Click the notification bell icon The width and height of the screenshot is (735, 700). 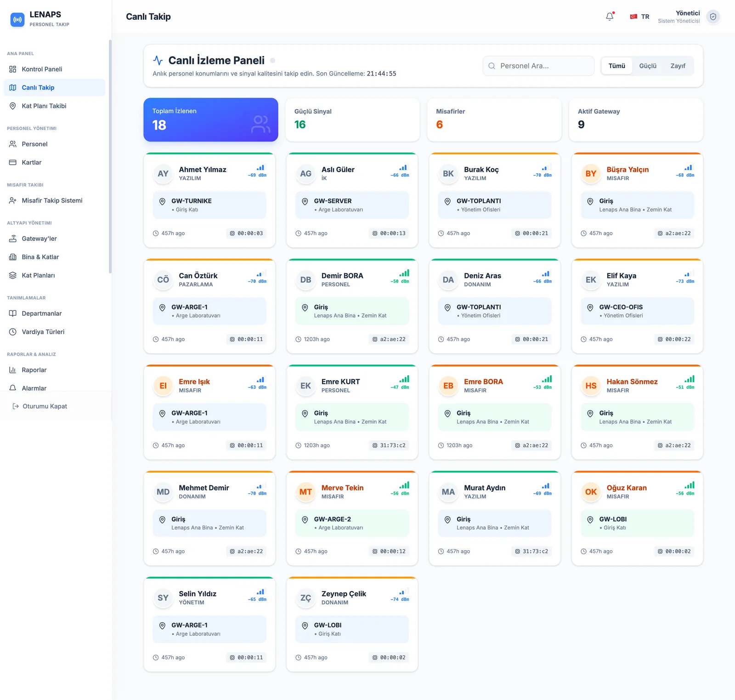tap(610, 17)
